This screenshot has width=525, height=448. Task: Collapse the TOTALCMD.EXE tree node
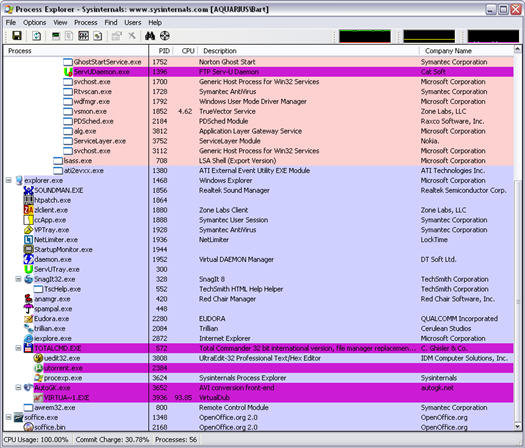[18, 348]
